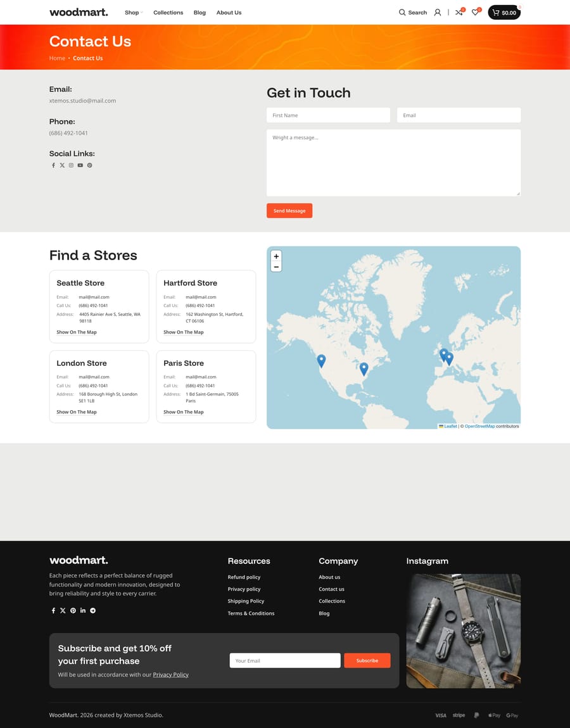The height and width of the screenshot is (728, 570).
Task: Open Privacy Policy link in subscribe box
Action: tap(170, 675)
